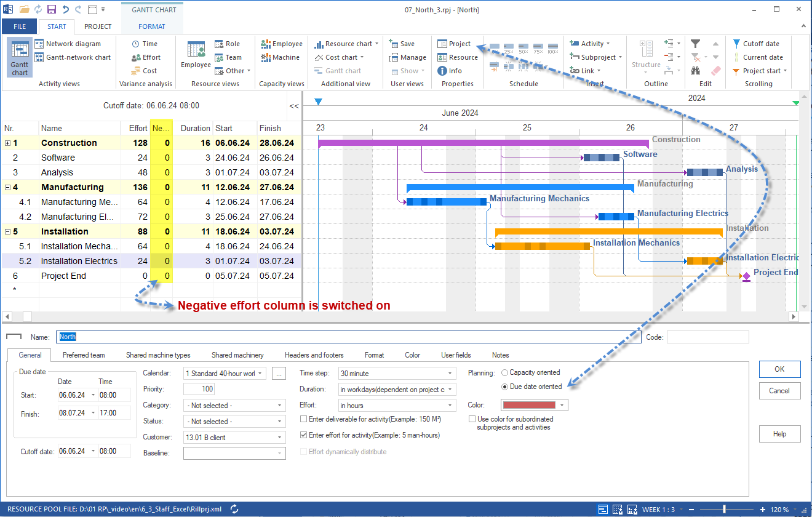The image size is (812, 517).
Task: Open the Network diagram view
Action: [x=73, y=44]
